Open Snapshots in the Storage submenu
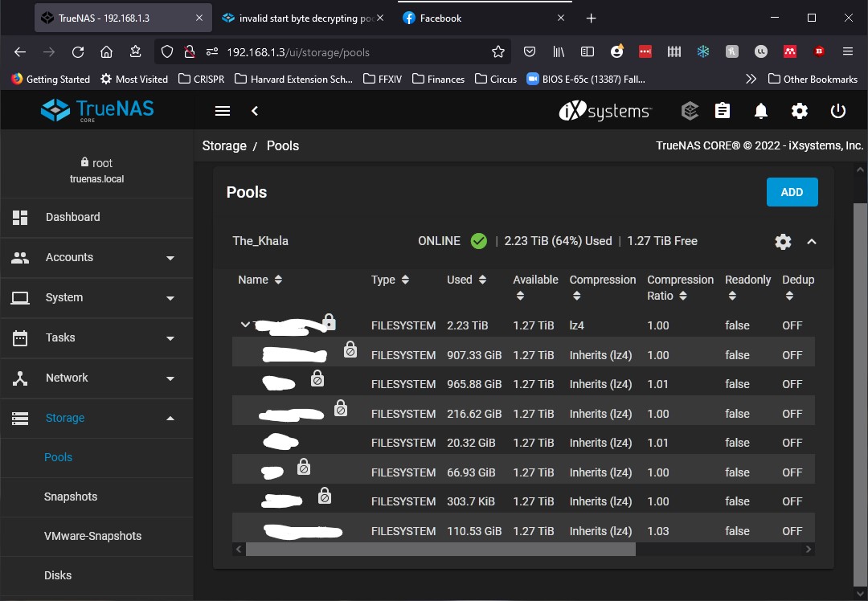 coord(71,497)
